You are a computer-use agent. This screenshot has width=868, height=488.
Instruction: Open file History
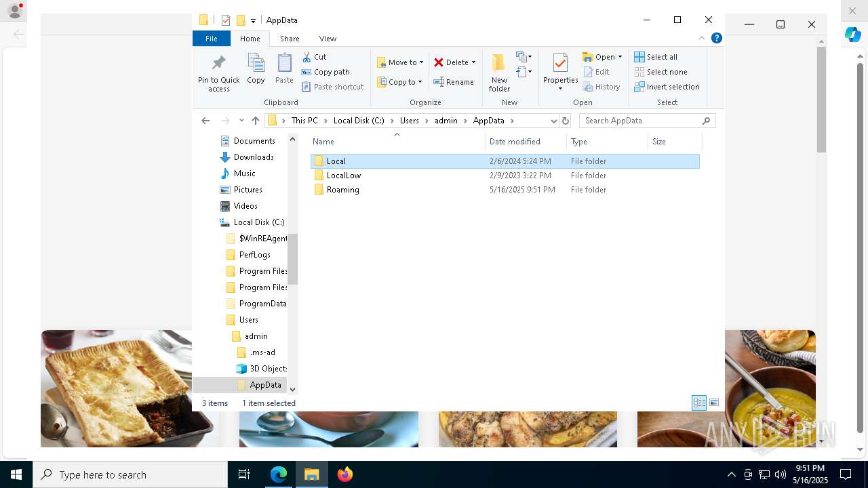point(601,87)
